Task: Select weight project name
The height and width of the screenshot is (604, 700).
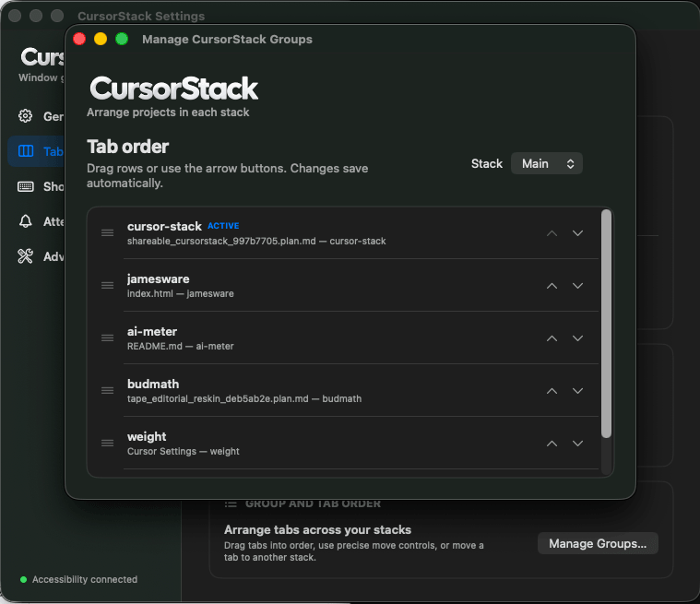Action: coord(147,436)
